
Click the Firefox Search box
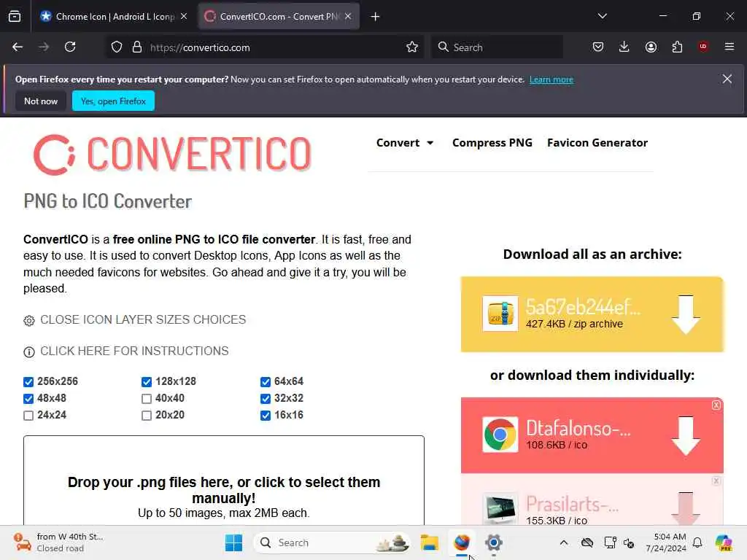click(x=498, y=47)
